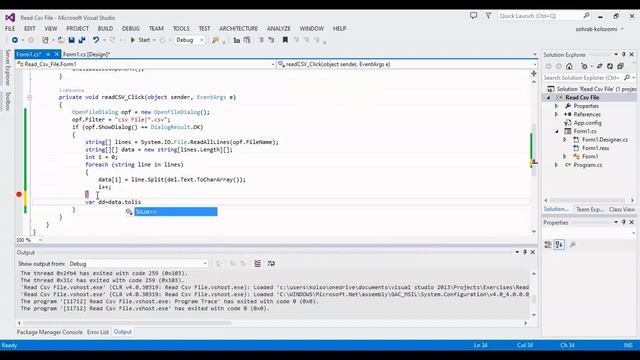Open the Server Explorer side tab

7,68
